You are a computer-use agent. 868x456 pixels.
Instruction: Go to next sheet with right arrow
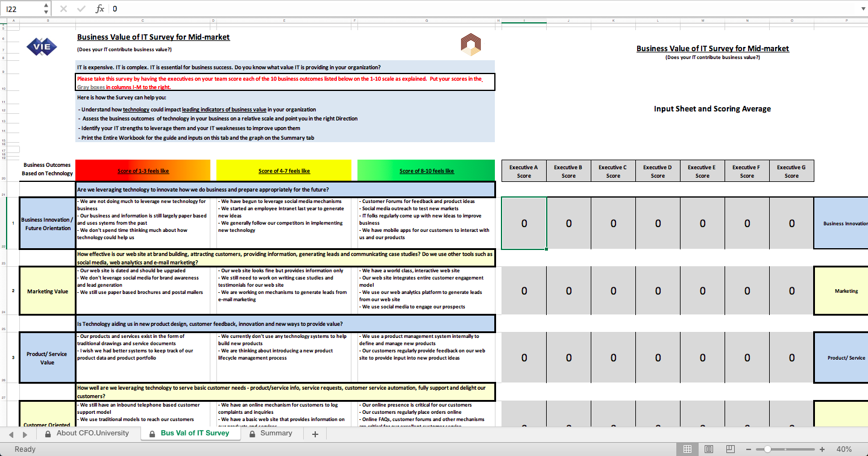(x=26, y=434)
